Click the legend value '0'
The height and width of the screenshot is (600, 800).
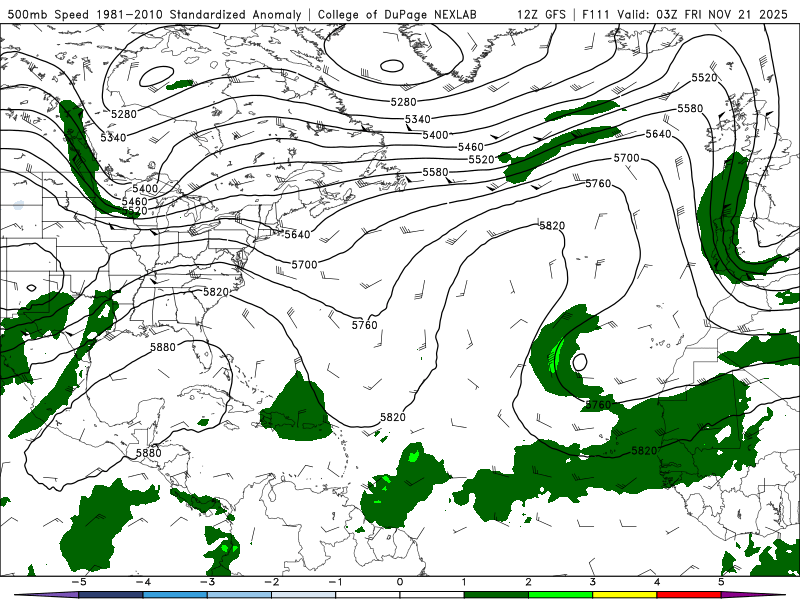[399, 582]
